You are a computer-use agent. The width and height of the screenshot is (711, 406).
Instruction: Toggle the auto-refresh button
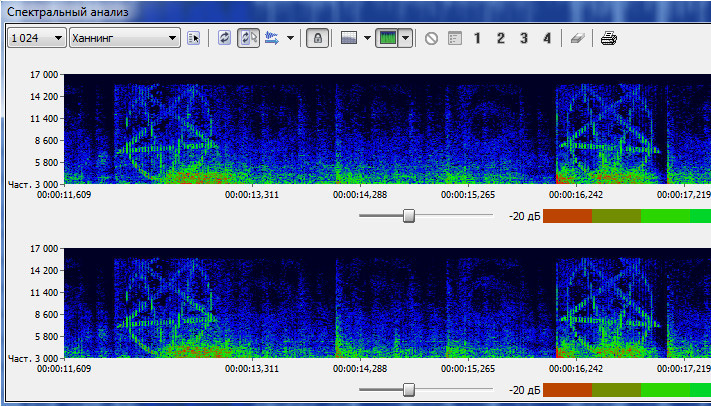248,38
